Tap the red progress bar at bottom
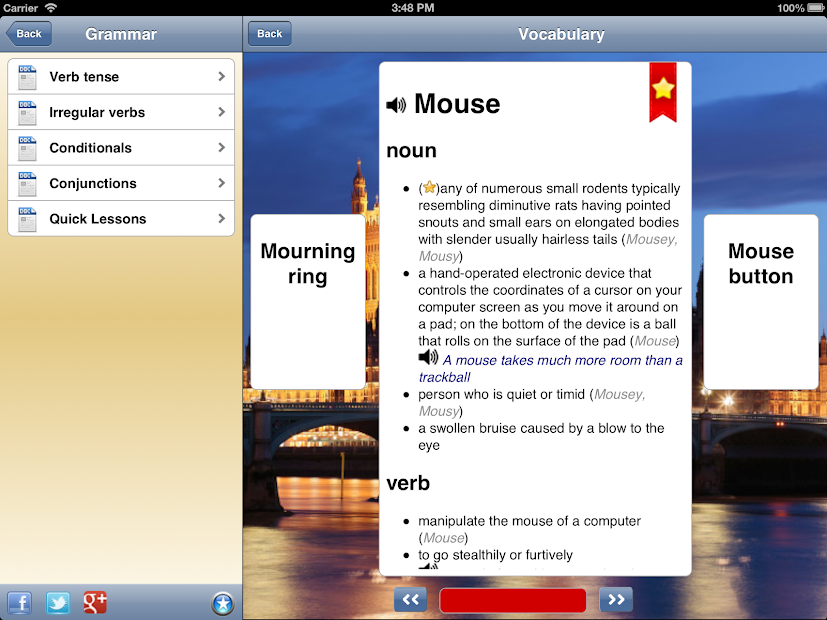The height and width of the screenshot is (620, 827). [512, 599]
